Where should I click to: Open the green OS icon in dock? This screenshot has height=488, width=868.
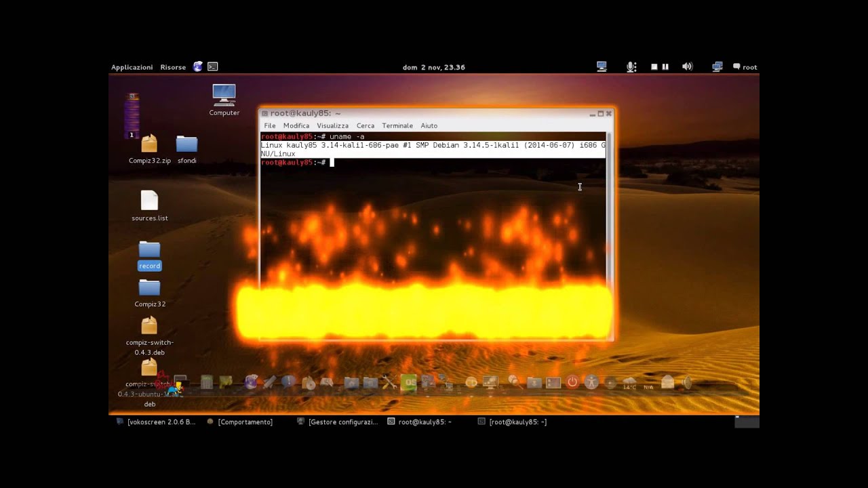click(x=408, y=382)
